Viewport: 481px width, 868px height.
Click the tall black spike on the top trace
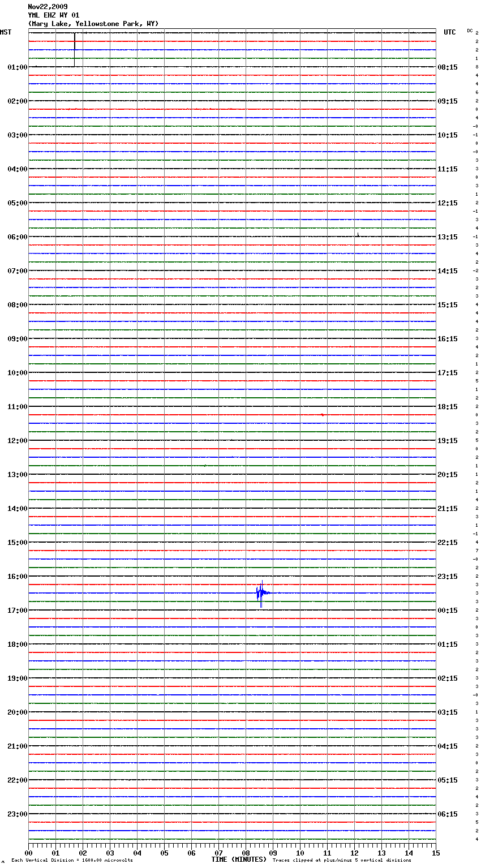(x=75, y=50)
